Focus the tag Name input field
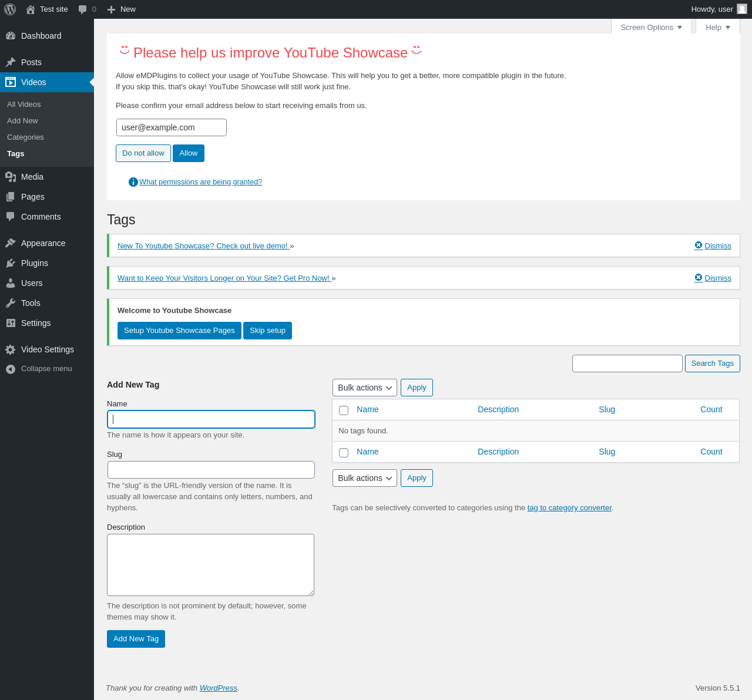The image size is (752, 700). (211, 419)
